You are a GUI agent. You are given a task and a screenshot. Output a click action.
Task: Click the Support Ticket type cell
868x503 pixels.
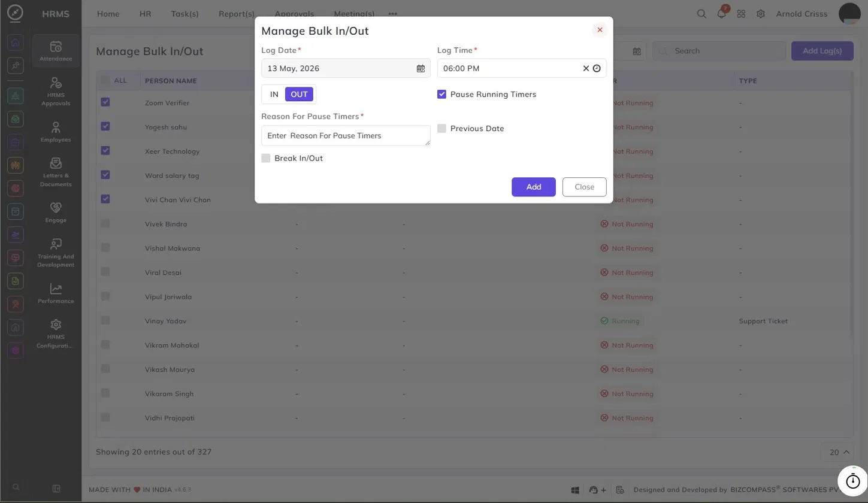[763, 321]
